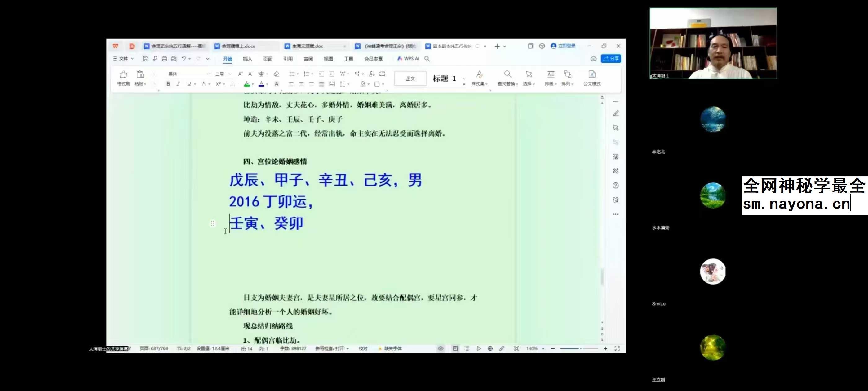Switch to the 插入 ribbon tab
The image size is (868, 391).
248,59
